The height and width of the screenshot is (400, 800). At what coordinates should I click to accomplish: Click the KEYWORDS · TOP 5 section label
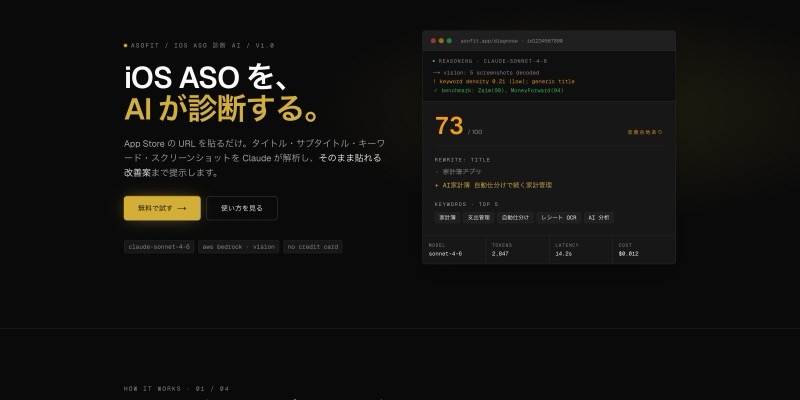[x=466, y=204]
